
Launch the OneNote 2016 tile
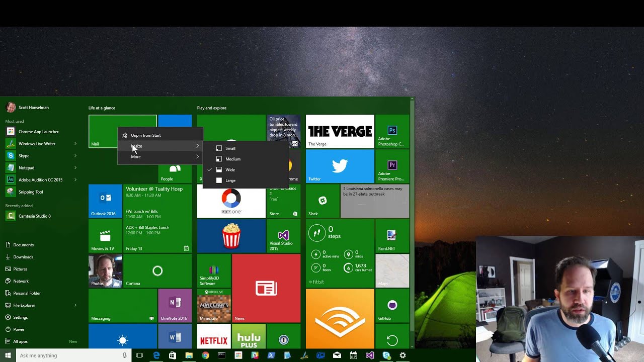pos(175,306)
